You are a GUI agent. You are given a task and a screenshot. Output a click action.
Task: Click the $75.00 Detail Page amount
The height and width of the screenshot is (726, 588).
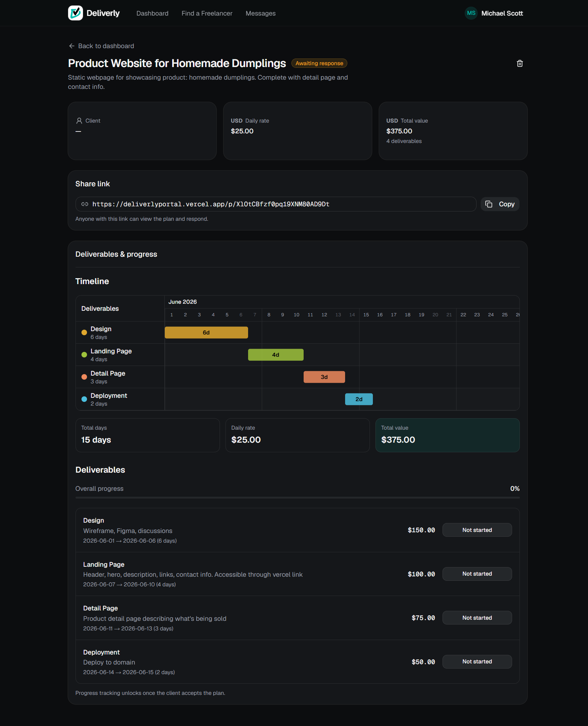[x=423, y=618]
